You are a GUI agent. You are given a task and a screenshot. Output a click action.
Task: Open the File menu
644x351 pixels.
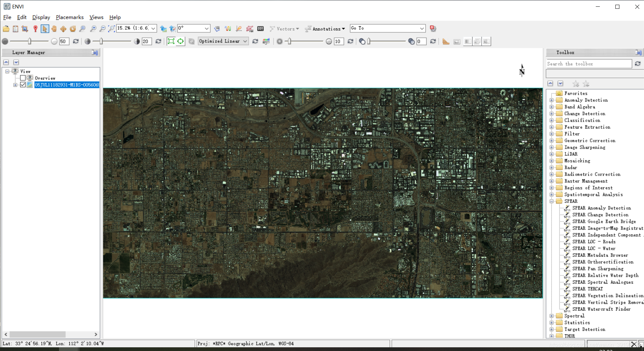[x=7, y=17]
